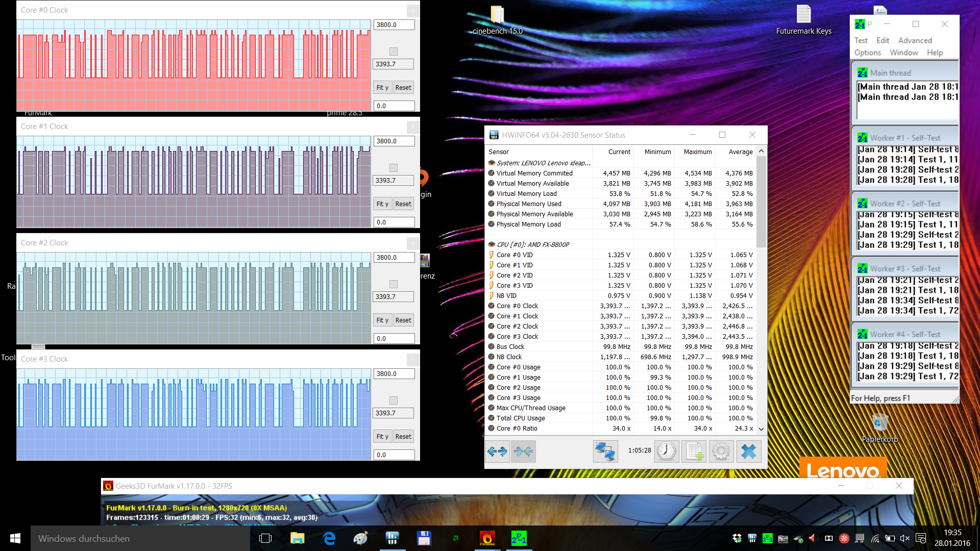Screen dimensions: 980x551
Task: Click Reset on the Core #0 Clock graph
Action: 403,87
